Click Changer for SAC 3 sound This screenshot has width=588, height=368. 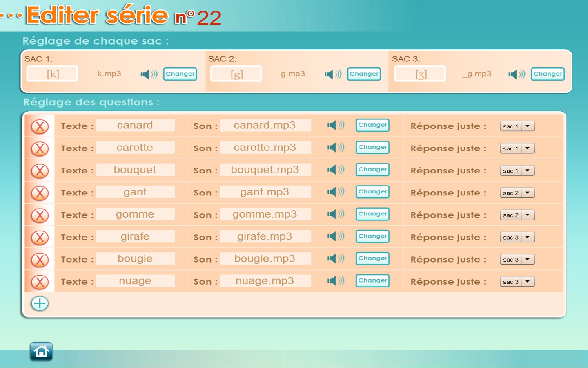[x=548, y=74]
